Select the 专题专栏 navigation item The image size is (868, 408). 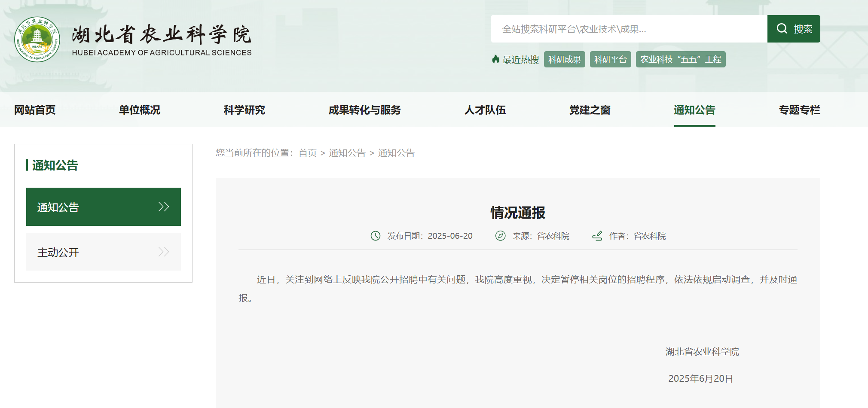pyautogui.click(x=799, y=110)
